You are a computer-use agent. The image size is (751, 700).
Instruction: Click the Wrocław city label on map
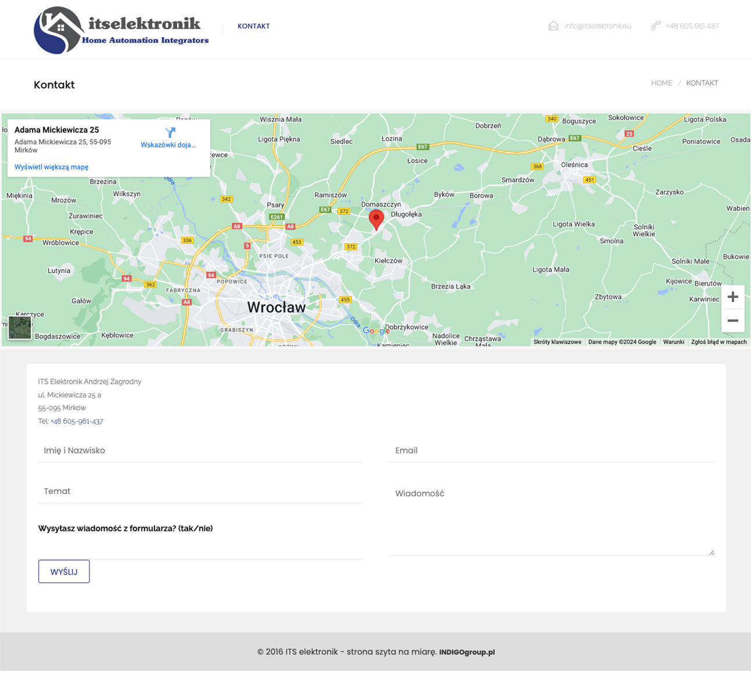276,308
